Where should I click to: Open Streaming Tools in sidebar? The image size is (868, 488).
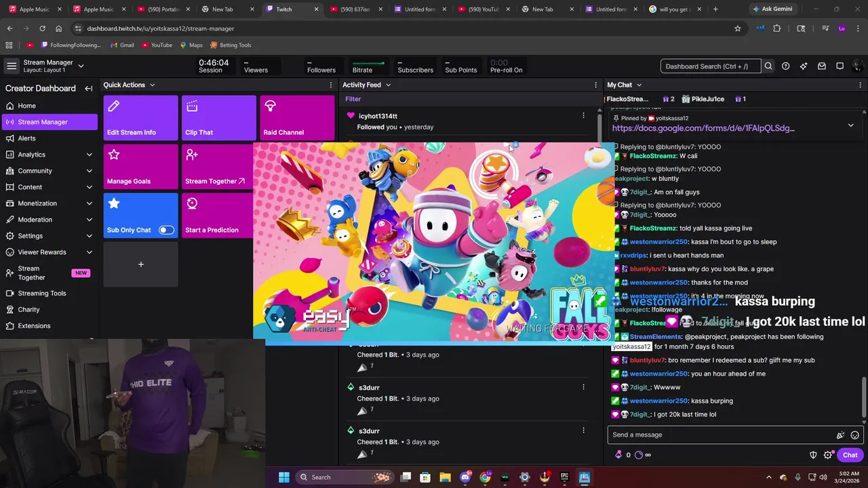(x=49, y=293)
